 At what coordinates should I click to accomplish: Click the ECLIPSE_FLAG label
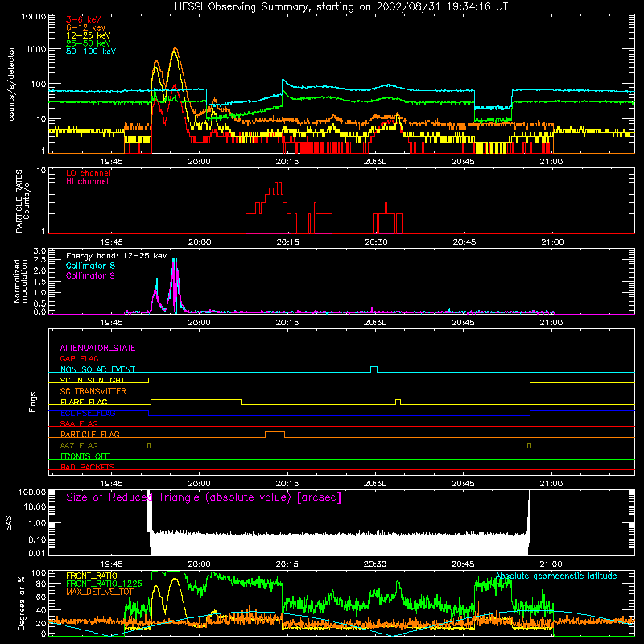click(88, 413)
